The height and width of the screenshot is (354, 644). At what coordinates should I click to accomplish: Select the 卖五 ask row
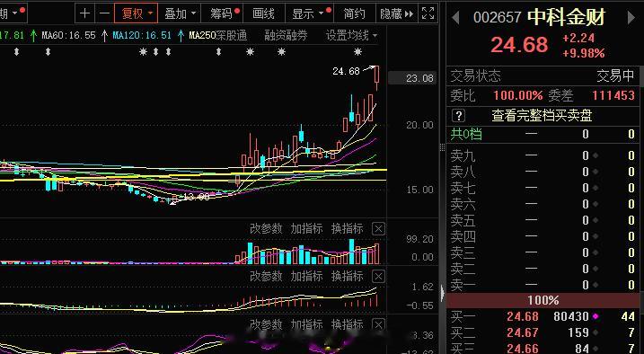(543, 220)
